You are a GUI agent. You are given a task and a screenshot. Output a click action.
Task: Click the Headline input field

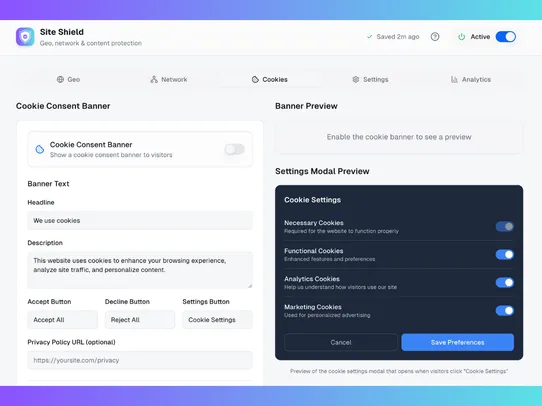pyautogui.click(x=140, y=220)
